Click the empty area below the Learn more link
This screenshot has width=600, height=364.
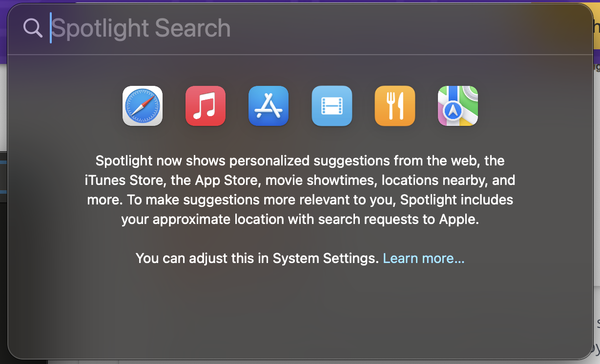300,312
